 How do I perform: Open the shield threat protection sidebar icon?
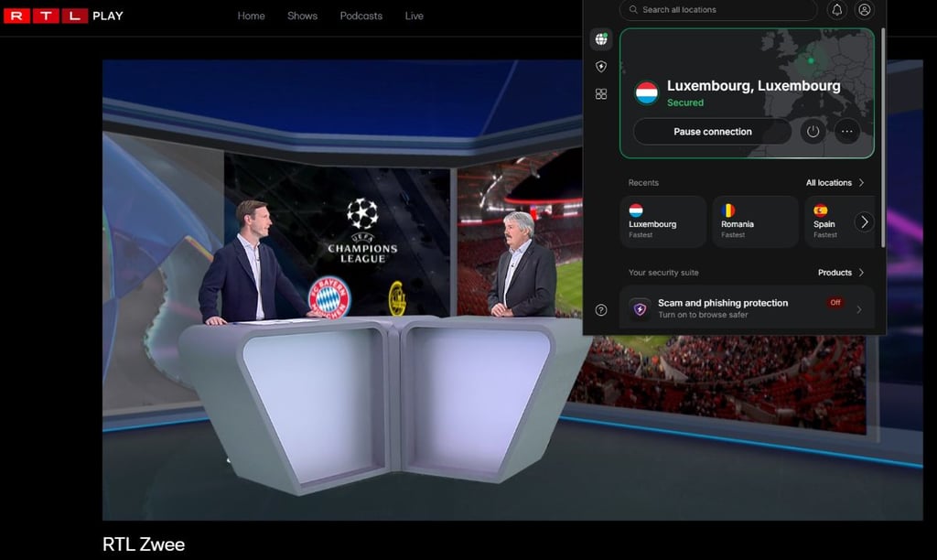coord(601,66)
